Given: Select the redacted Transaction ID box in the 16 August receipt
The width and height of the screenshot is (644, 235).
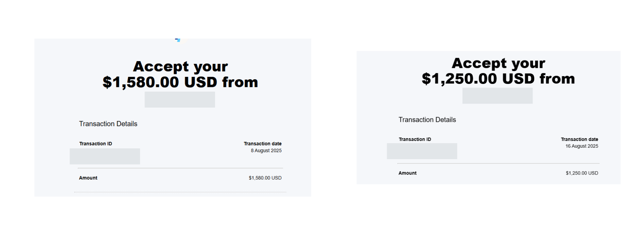Looking at the screenshot, I should tap(422, 151).
